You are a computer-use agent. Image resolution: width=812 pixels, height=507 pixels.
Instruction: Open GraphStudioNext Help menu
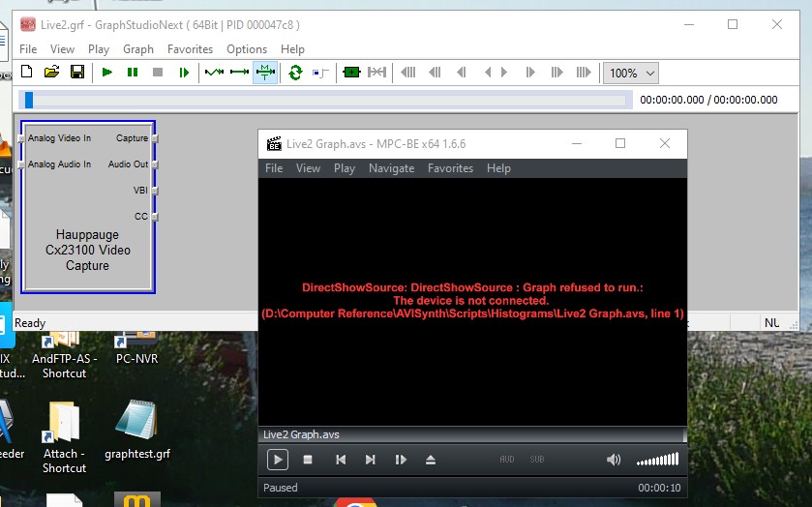pos(292,49)
